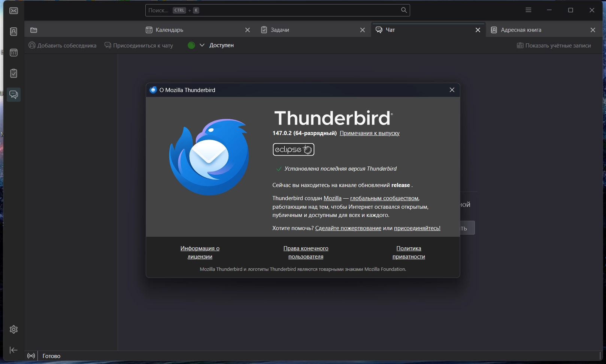Click the Thunderbird icon in dialog title
The width and height of the screenshot is (606, 364).
click(x=153, y=90)
